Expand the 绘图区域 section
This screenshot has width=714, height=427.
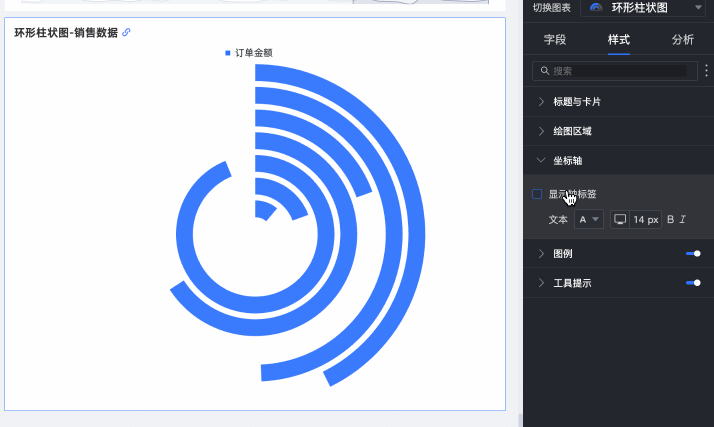click(x=618, y=131)
